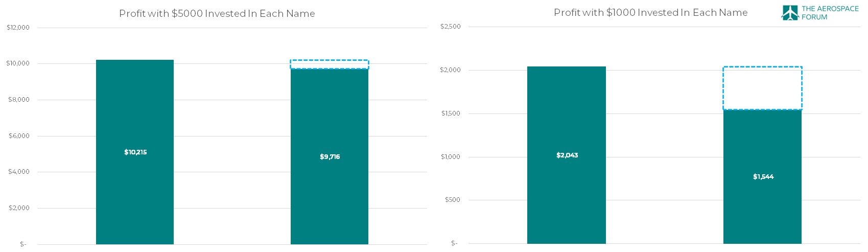The height and width of the screenshot is (252, 868).
Task: Click the Aerospace Forum airplane logo icon
Action: coord(790,13)
